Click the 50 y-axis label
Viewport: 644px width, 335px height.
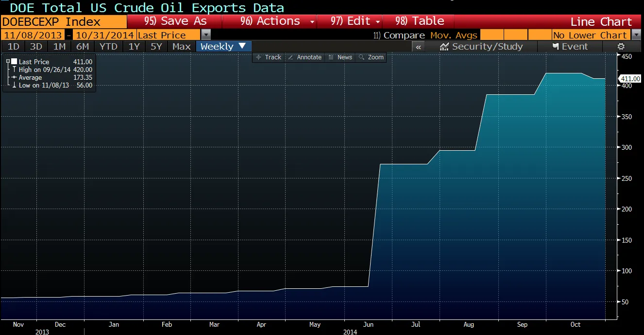click(x=625, y=302)
